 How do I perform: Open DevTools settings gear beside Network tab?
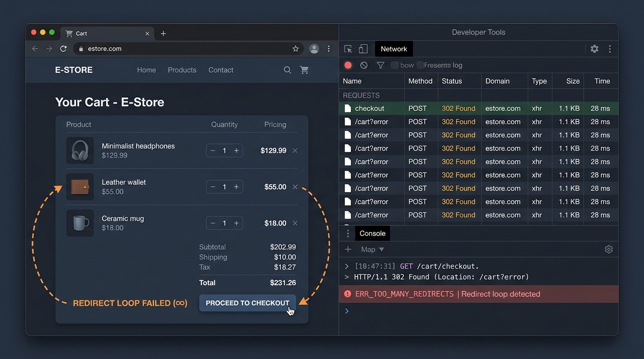594,49
